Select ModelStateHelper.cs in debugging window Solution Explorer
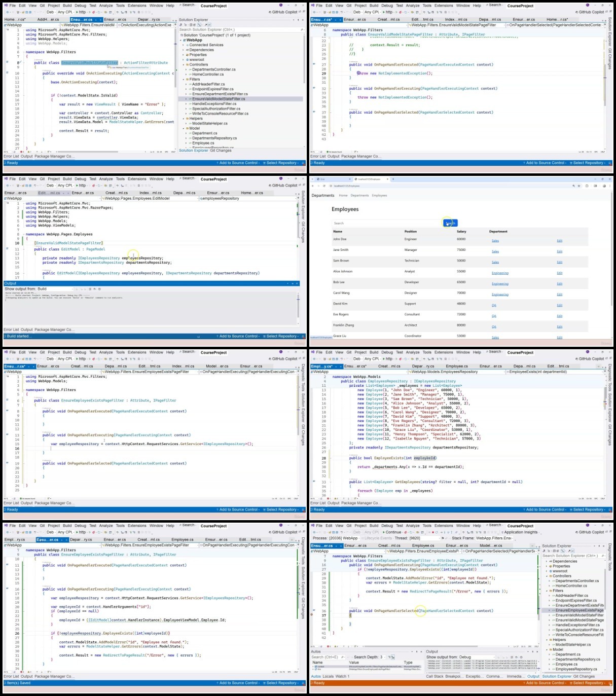This screenshot has height=696, width=616. 573,645
